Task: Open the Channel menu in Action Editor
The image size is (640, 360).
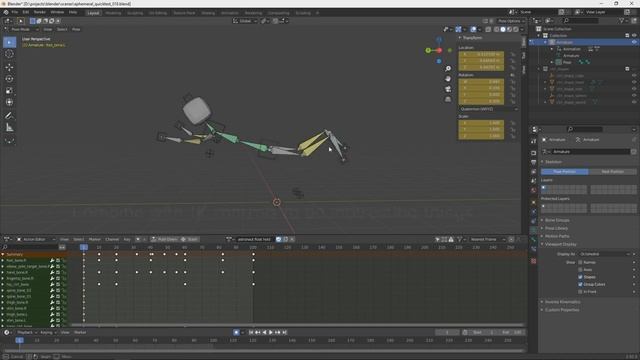Action: click(112, 239)
